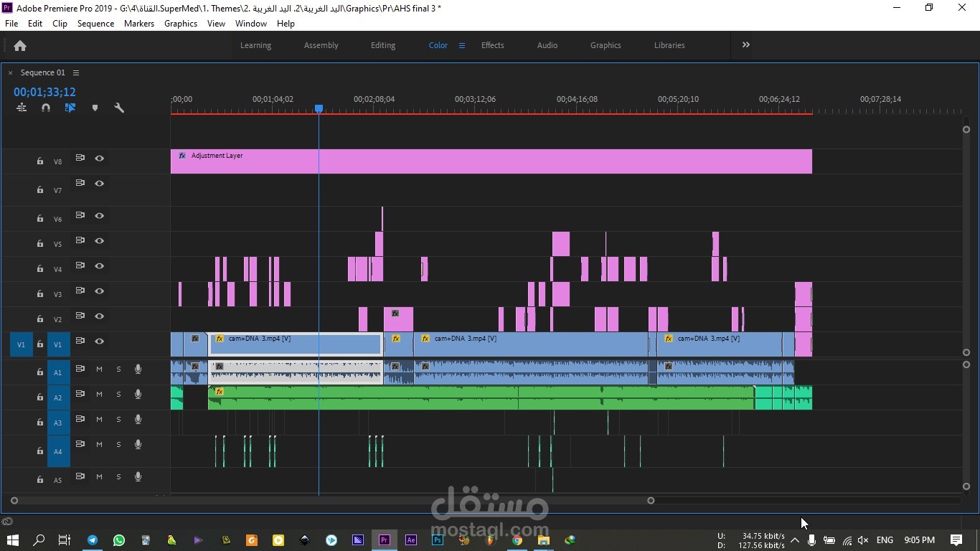Select the highlighted cam+DNA 3.mp4 clip
This screenshot has height=551, width=980.
click(x=295, y=344)
